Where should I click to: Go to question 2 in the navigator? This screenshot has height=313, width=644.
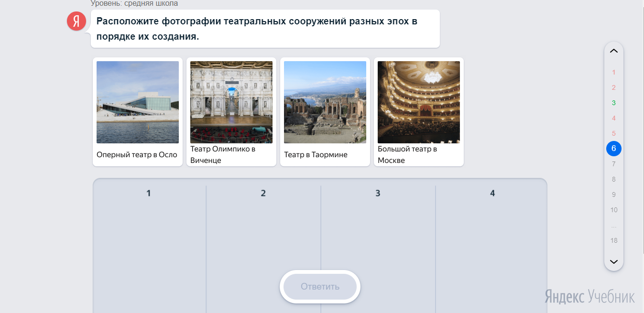tap(614, 88)
